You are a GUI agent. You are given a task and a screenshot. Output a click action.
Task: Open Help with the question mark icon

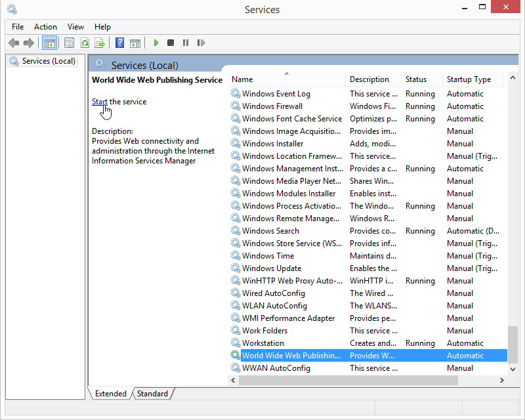pyautogui.click(x=119, y=43)
